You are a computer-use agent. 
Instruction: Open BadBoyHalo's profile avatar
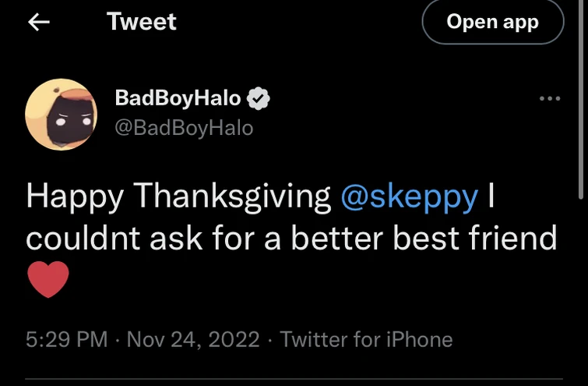pos(62,115)
